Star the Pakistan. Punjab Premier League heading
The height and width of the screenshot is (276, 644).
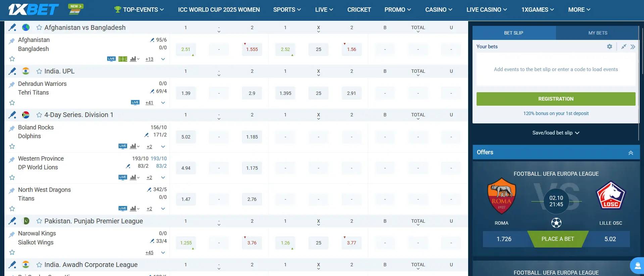[x=39, y=221]
